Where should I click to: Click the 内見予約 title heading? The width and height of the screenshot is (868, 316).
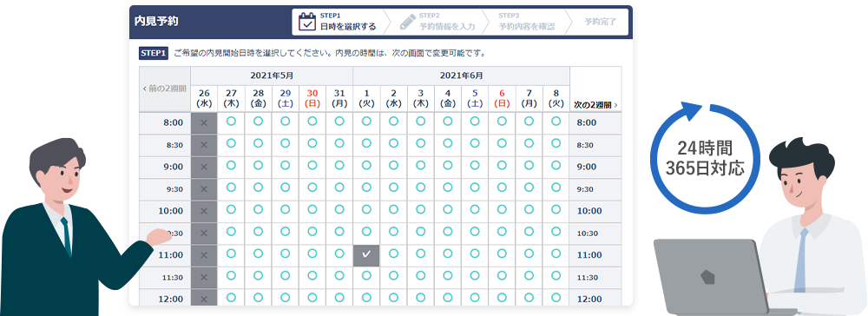tap(156, 22)
